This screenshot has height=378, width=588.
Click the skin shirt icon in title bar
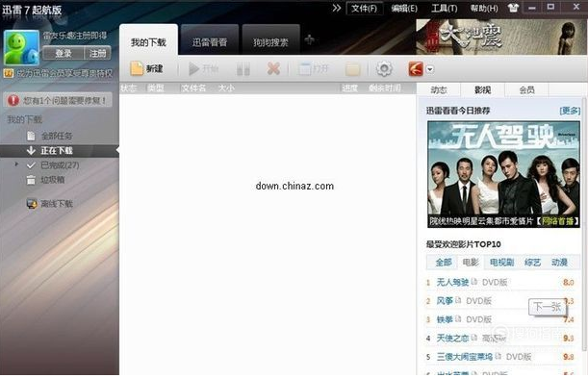513,8
